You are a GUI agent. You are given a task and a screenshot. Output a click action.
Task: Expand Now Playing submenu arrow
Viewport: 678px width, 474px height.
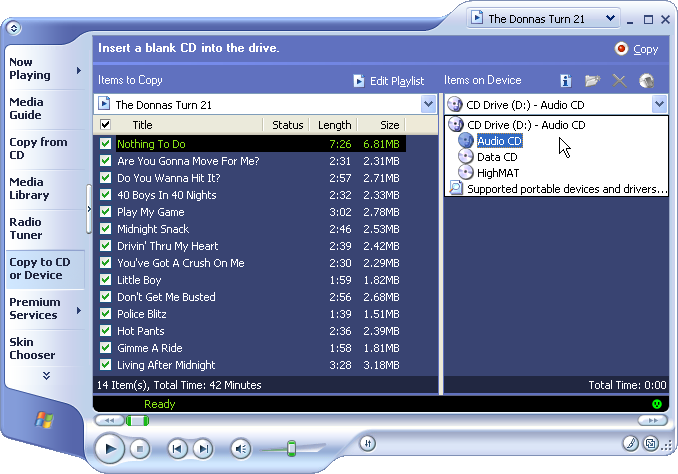click(x=79, y=70)
